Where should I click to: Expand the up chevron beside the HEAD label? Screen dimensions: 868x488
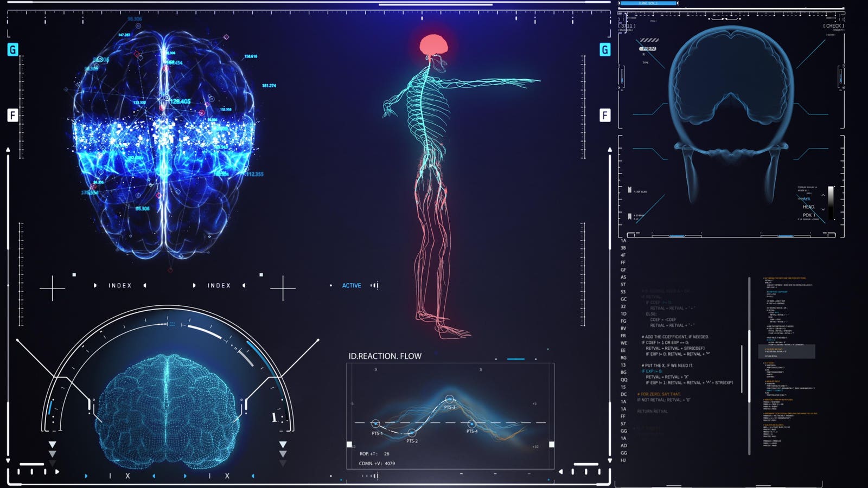point(823,195)
